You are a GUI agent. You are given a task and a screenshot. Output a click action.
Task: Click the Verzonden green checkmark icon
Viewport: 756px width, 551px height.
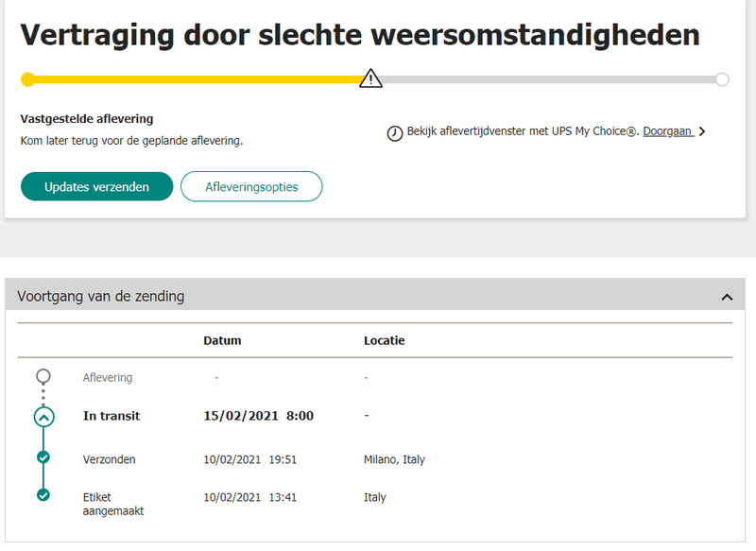click(43, 458)
